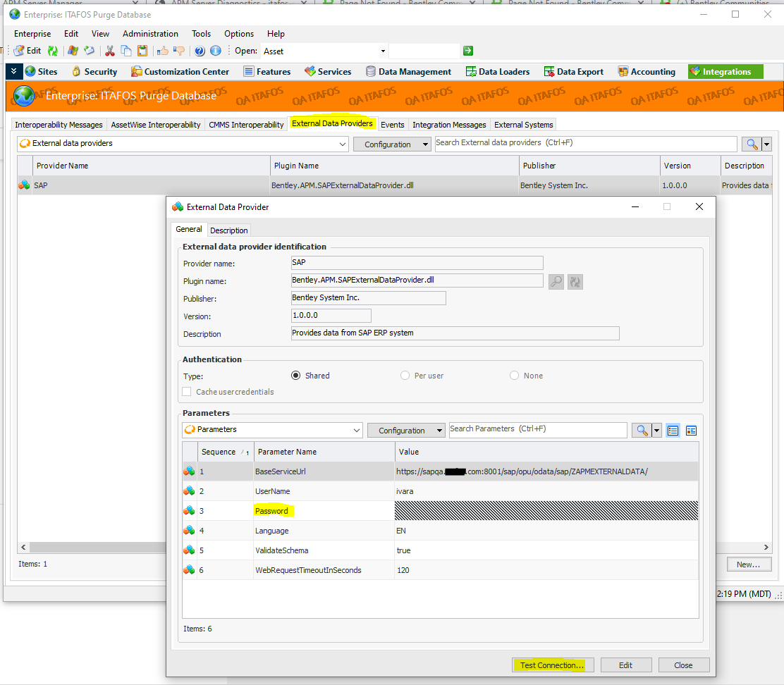
Task: Click the Copy icon in toolbar
Action: [126, 51]
